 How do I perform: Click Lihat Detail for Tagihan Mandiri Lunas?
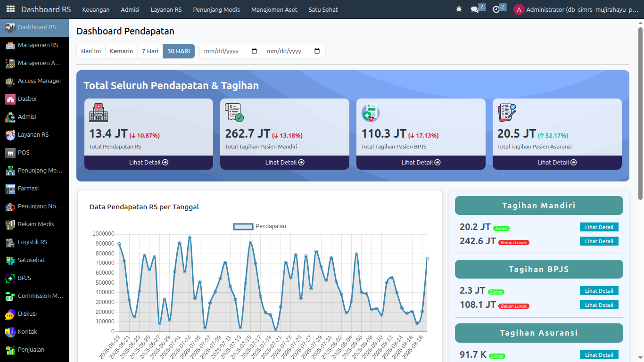pyautogui.click(x=599, y=227)
